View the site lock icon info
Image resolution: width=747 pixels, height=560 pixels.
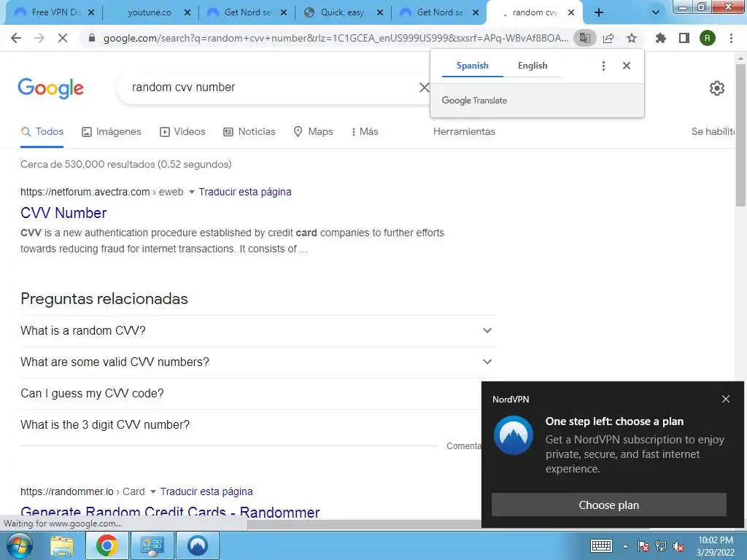coord(92,38)
